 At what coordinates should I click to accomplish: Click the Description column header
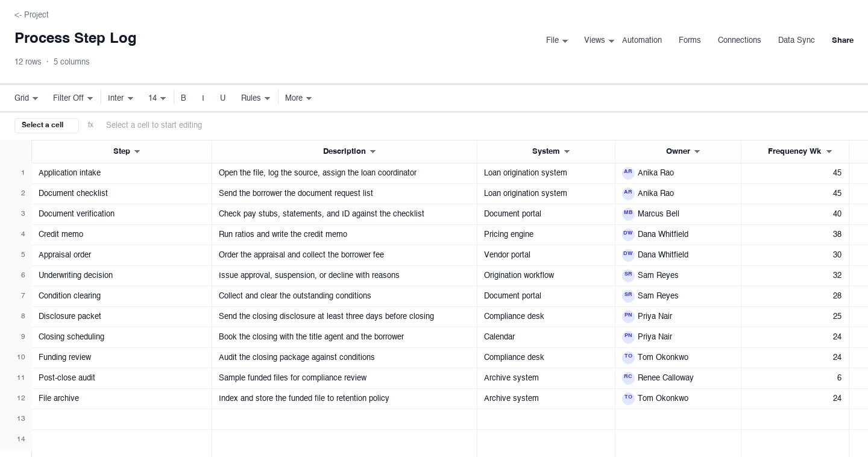click(344, 151)
